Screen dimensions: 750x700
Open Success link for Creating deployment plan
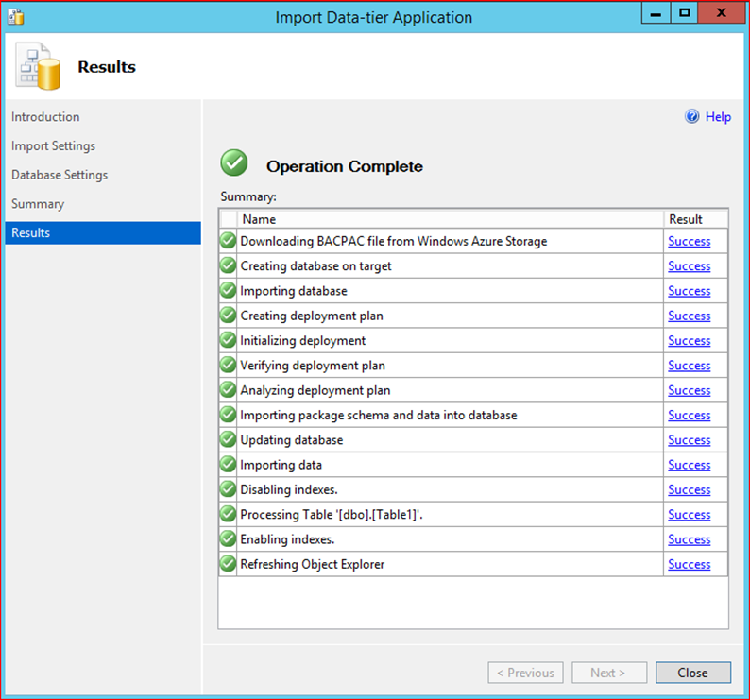tap(690, 316)
